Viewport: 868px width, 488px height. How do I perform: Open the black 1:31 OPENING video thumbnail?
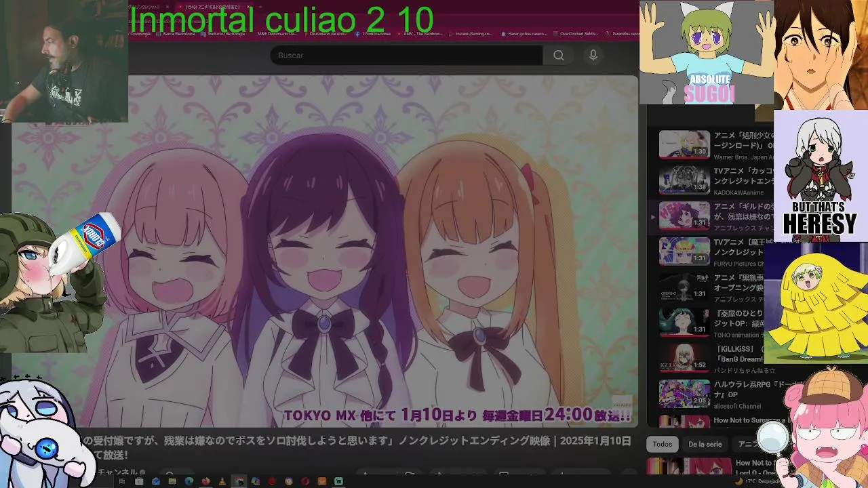pos(684,287)
